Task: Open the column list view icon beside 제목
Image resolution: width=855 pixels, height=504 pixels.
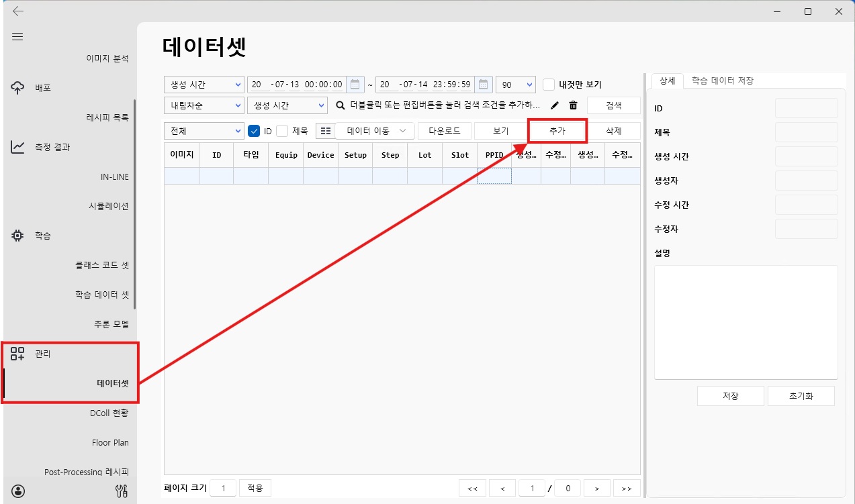Action: coord(325,130)
